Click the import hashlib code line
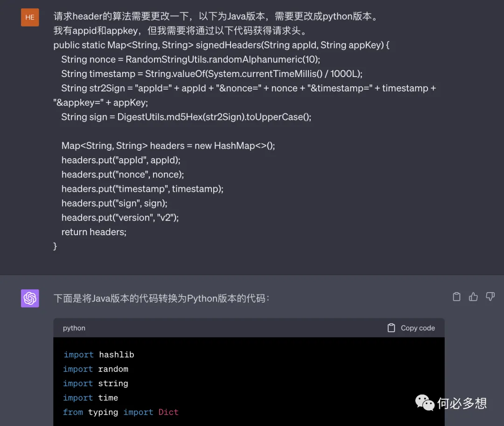504x426 pixels. point(99,355)
